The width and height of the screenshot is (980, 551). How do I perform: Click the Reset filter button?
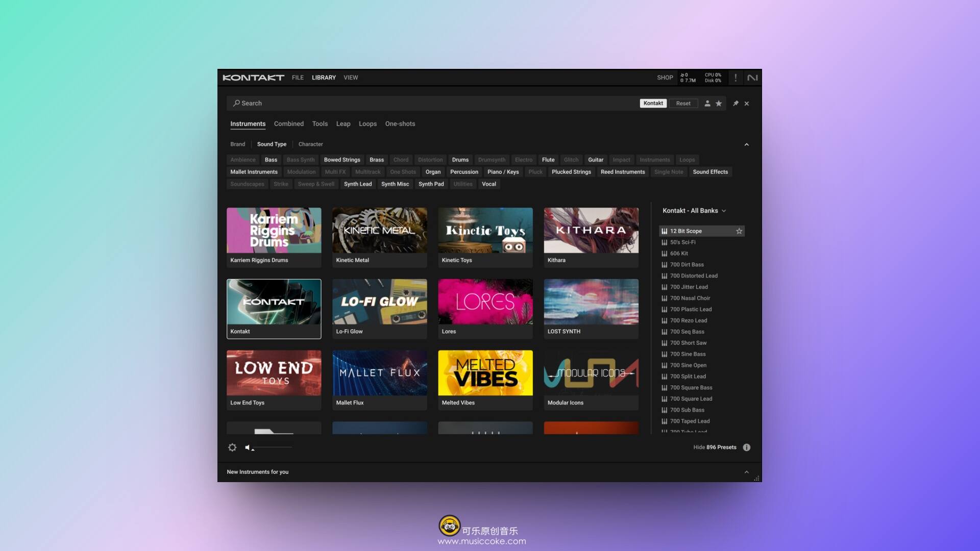click(x=683, y=104)
